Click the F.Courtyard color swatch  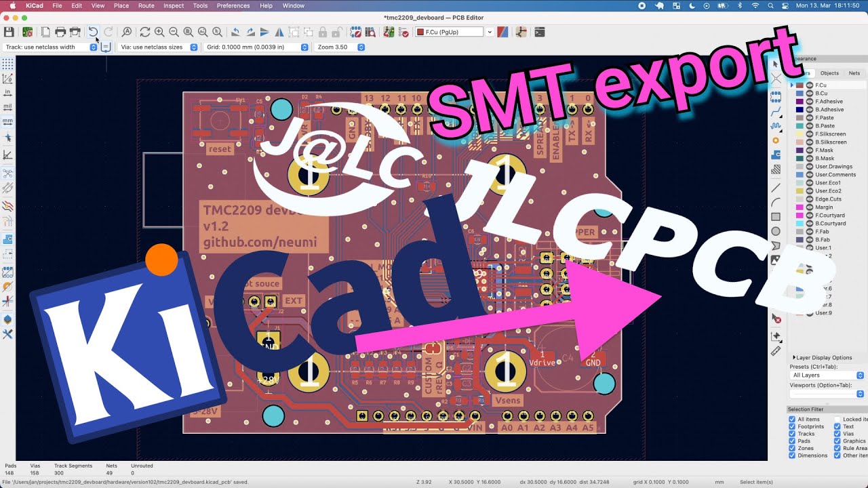[800, 216]
